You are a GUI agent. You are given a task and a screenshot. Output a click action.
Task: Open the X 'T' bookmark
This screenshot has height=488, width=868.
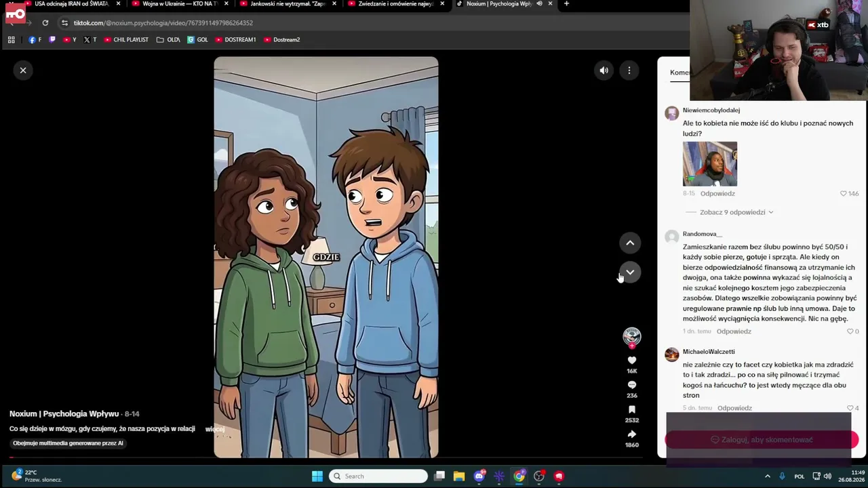[x=90, y=40]
